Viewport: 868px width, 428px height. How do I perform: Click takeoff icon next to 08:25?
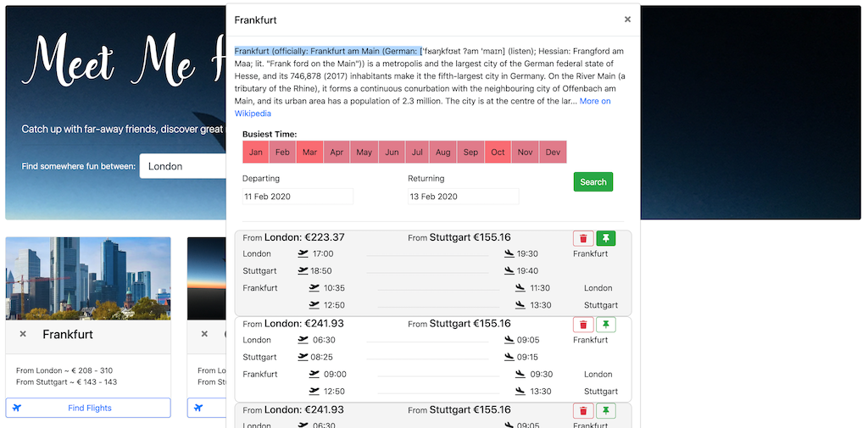click(303, 357)
